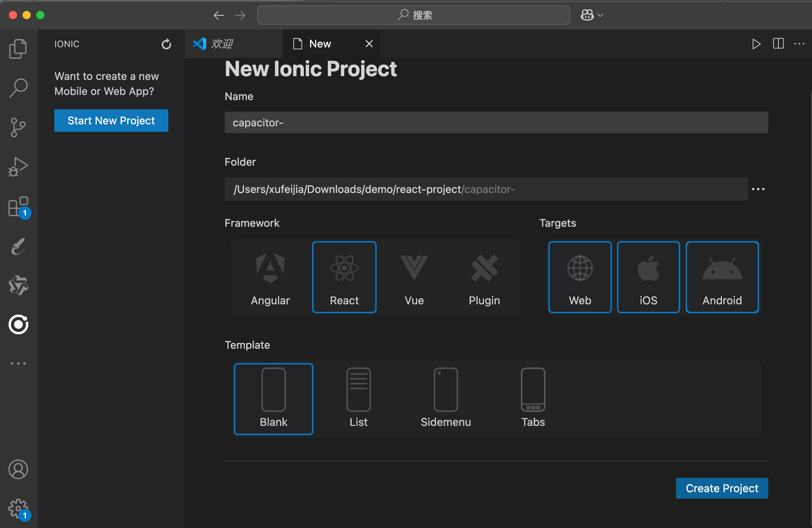Open the Copilot dropdown chevron in title bar
The width and height of the screenshot is (812, 528).
601,15
